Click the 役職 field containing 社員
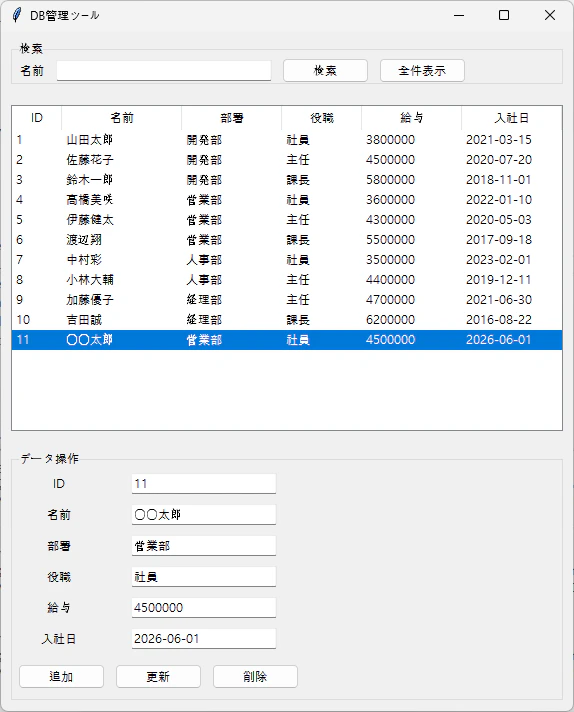Image resolution: width=574 pixels, height=712 pixels. point(204,577)
